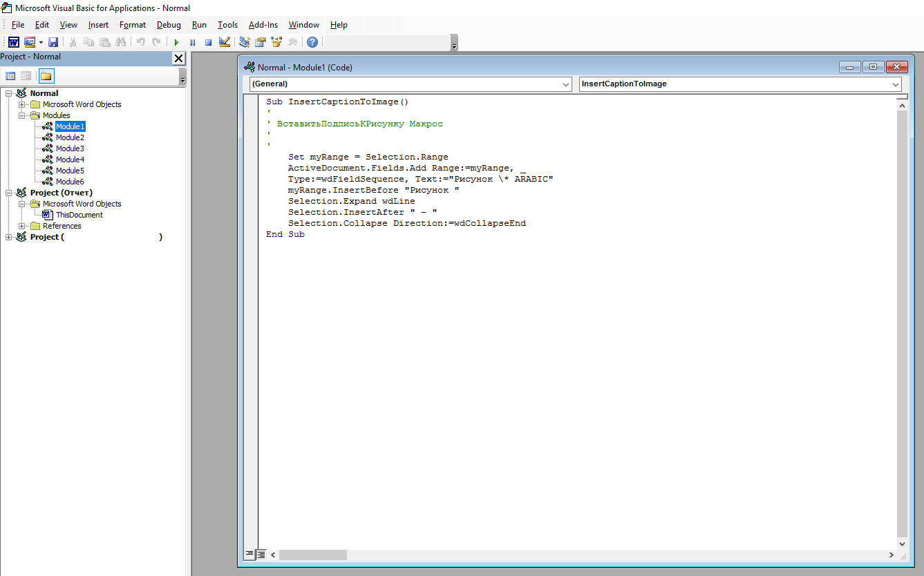The width and height of the screenshot is (924, 576).
Task: Click the Copy icon in toolbar
Action: point(88,42)
